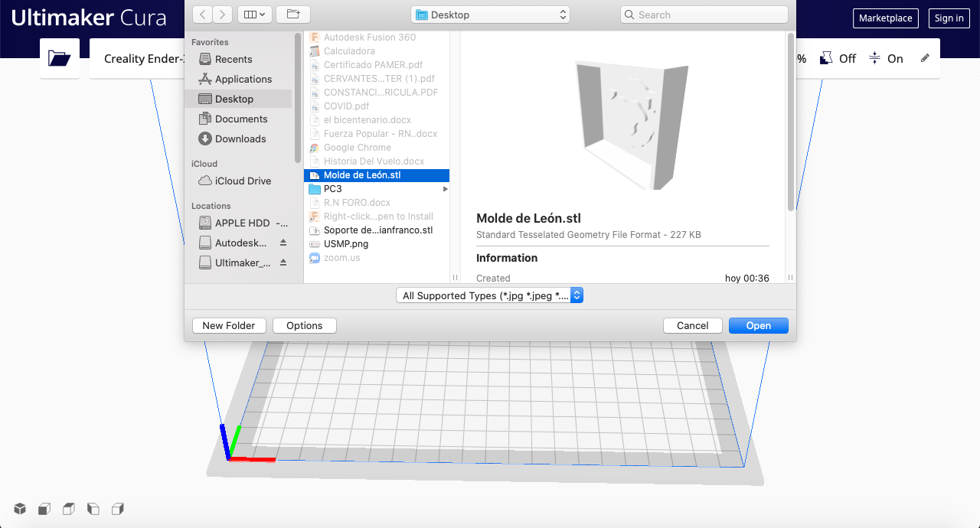Expand PC3 folder arrow

445,189
